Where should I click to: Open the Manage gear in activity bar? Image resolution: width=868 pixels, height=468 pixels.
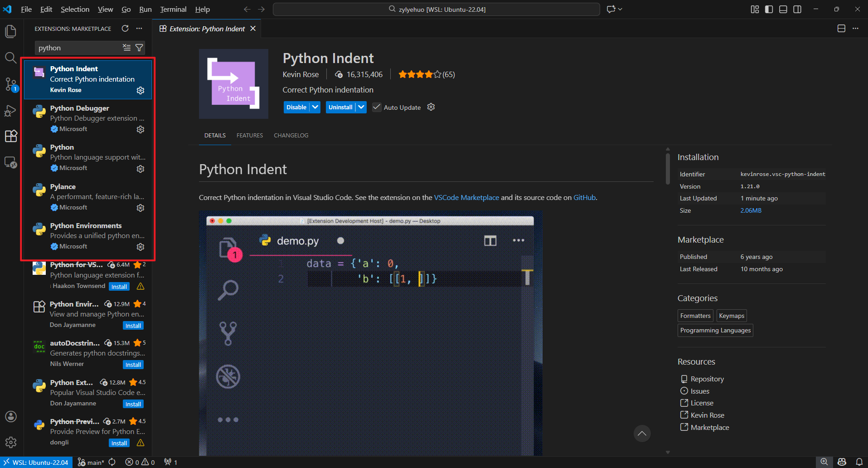(x=11, y=442)
